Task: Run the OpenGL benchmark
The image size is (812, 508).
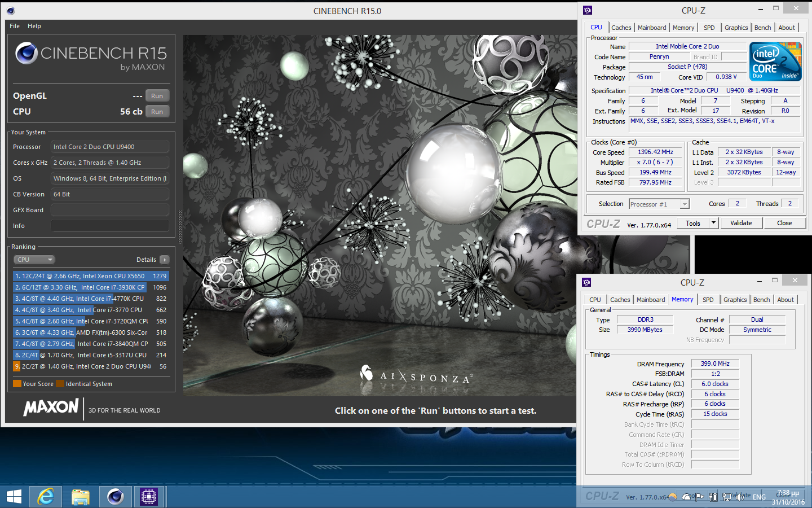Action: [157, 96]
